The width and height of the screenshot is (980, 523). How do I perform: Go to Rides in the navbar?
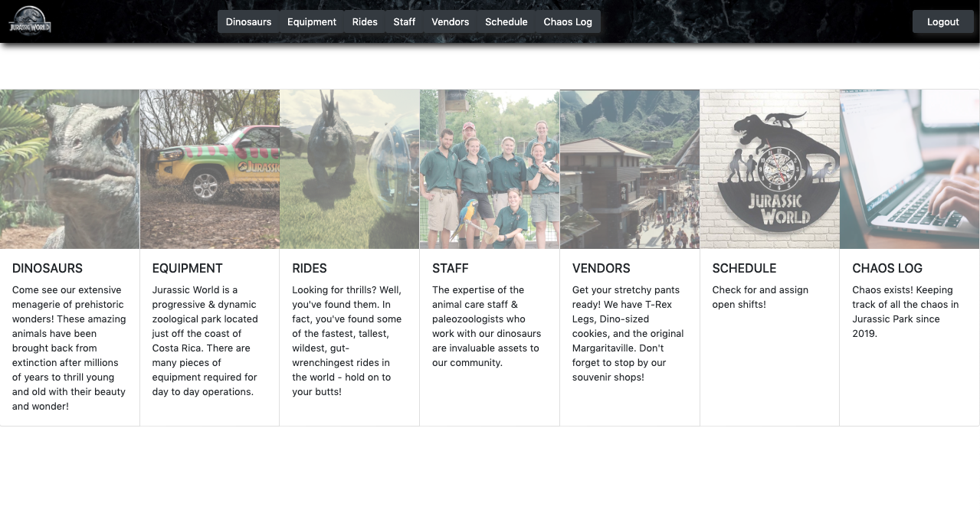click(365, 21)
